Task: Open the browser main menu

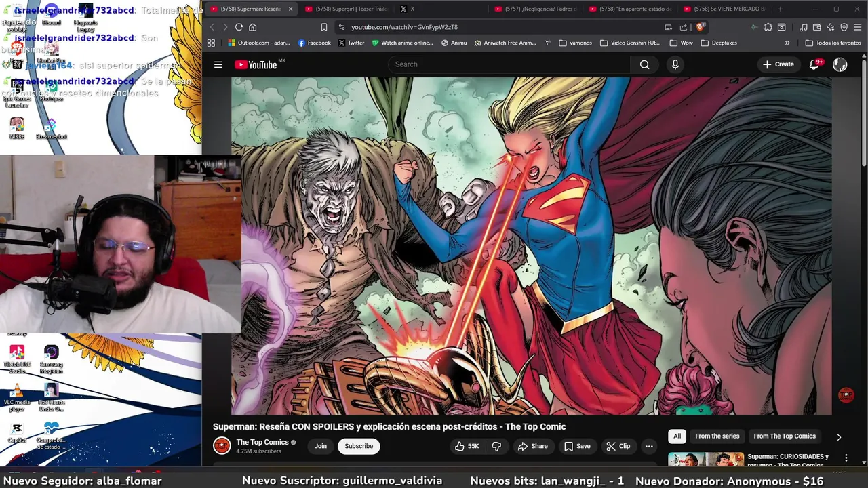Action: tap(858, 27)
